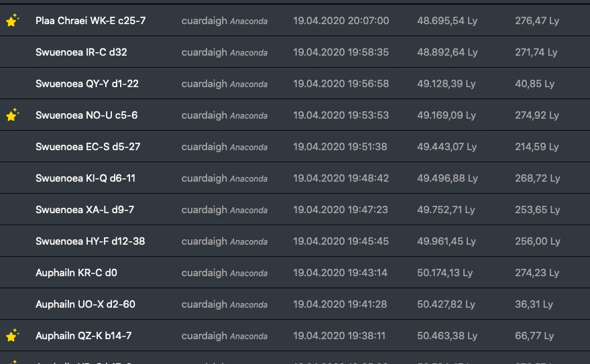Click the 19.04.2020 20:07:00 timestamp
Image resolution: width=590 pixels, height=364 pixels.
coord(341,21)
